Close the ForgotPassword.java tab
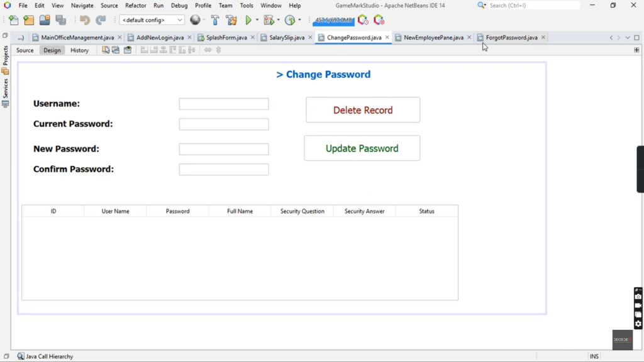 543,37
